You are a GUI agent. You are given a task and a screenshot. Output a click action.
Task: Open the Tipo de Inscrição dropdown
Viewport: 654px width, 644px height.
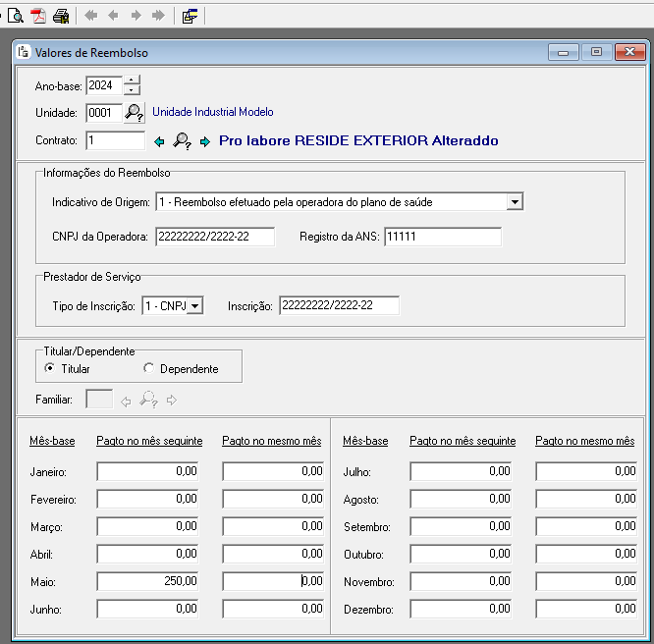click(194, 306)
